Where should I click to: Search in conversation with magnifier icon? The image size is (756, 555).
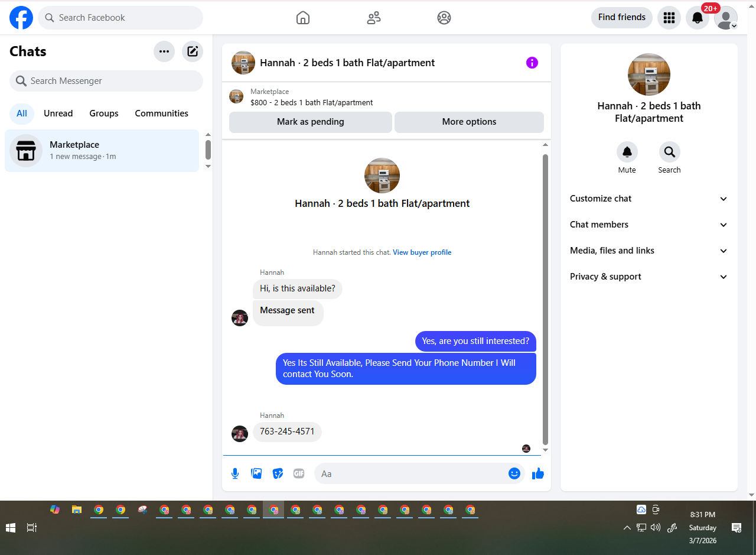click(670, 152)
